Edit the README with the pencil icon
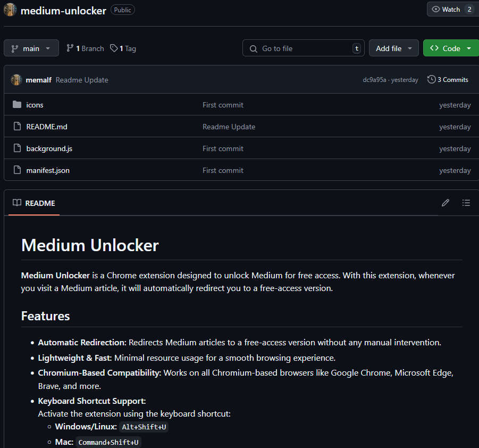This screenshot has height=448, width=479. pos(445,203)
